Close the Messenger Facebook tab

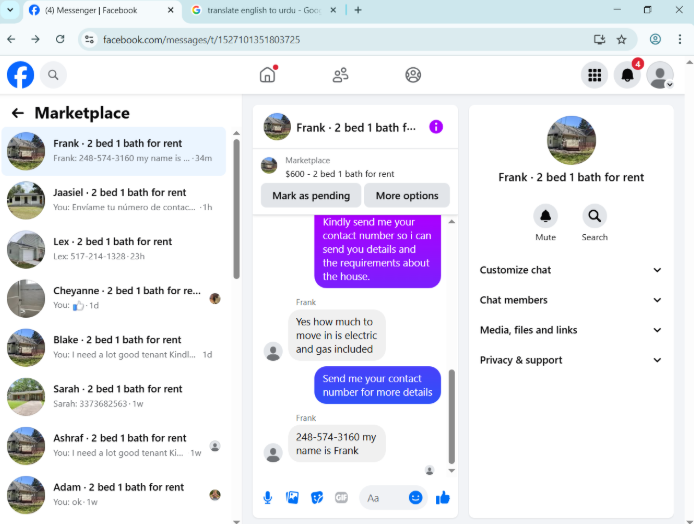click(170, 10)
